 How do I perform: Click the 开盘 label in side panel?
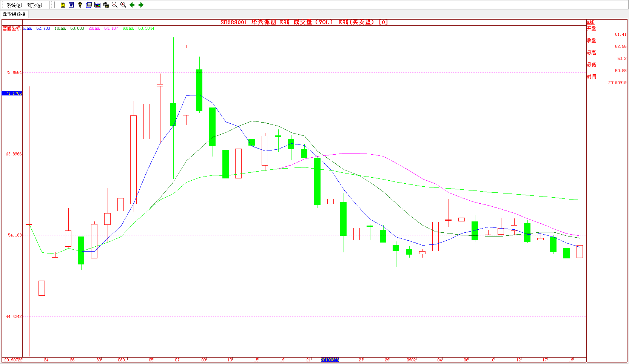tap(591, 28)
